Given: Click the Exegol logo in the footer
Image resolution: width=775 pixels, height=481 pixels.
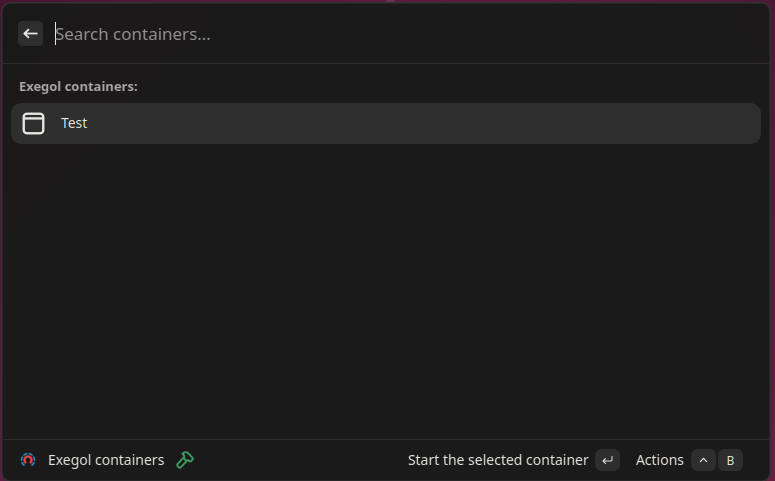Looking at the screenshot, I should (28, 460).
